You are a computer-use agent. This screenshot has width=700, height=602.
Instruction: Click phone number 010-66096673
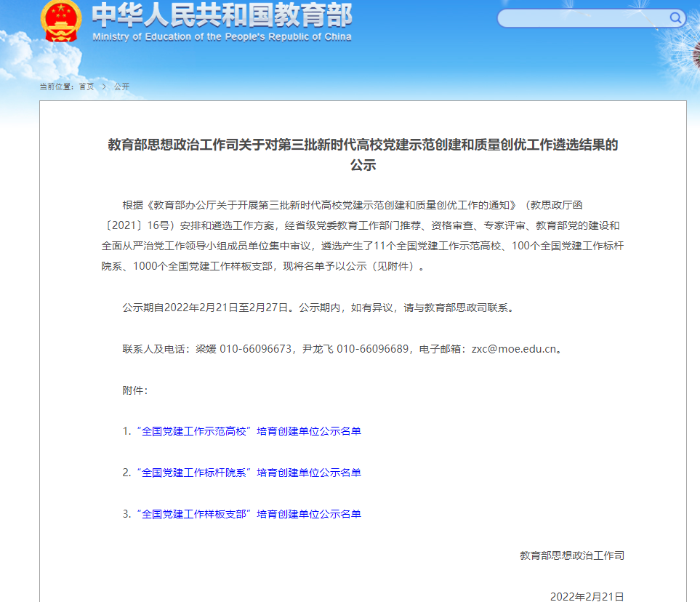pyautogui.click(x=255, y=349)
